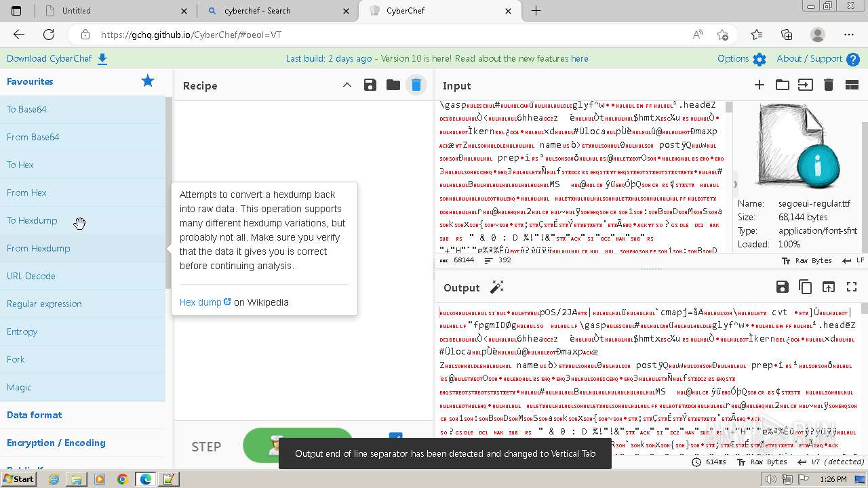The width and height of the screenshot is (868, 488).
Task: Copy raw output to clipboard icon
Action: tap(806, 287)
